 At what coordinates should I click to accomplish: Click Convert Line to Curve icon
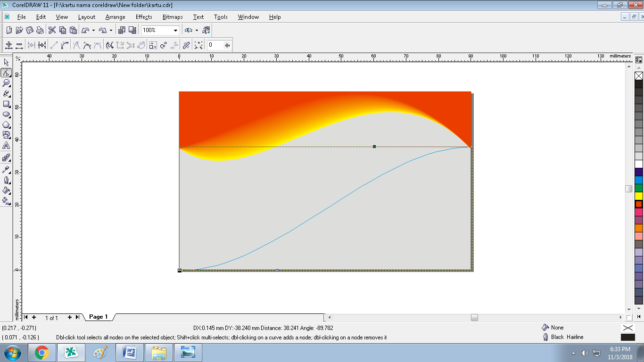click(65, 45)
